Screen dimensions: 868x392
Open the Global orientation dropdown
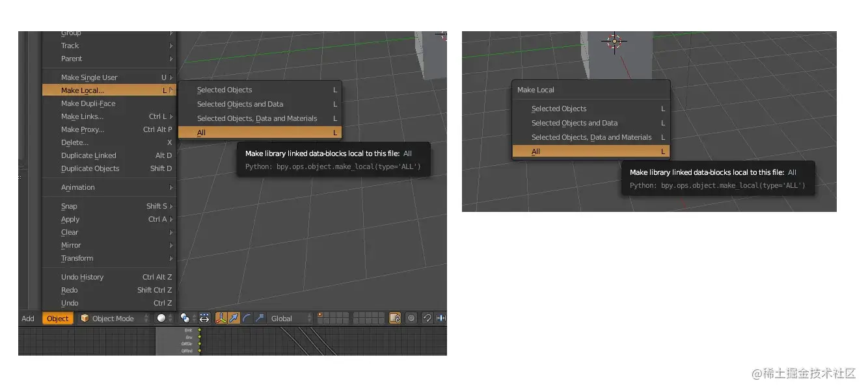(x=290, y=319)
